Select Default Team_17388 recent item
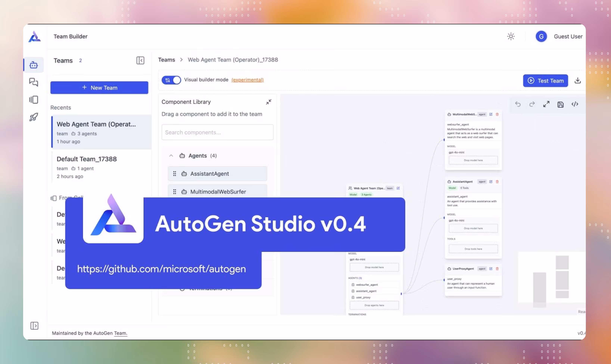The width and height of the screenshot is (611, 364). coord(101,167)
